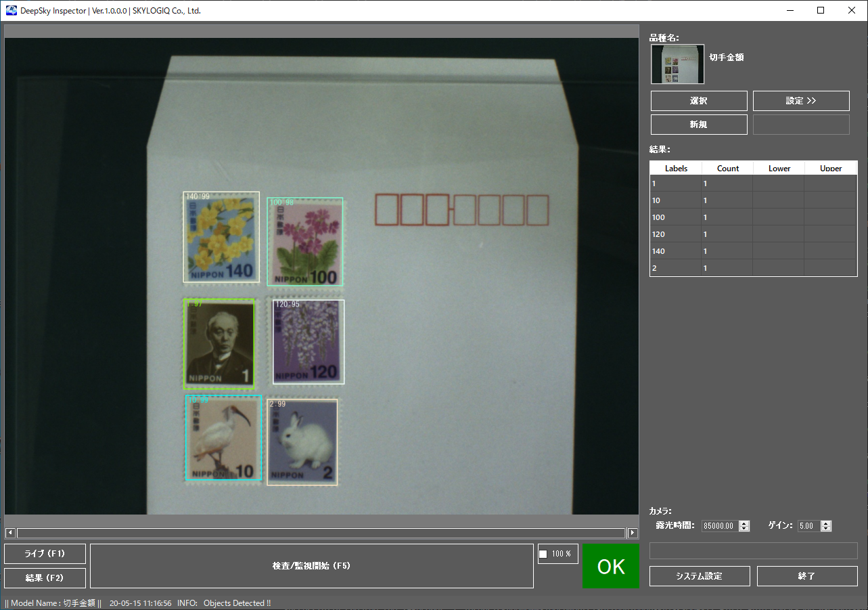Increase gain with up stepper arrow
This screenshot has height=610, width=868.
click(x=825, y=523)
